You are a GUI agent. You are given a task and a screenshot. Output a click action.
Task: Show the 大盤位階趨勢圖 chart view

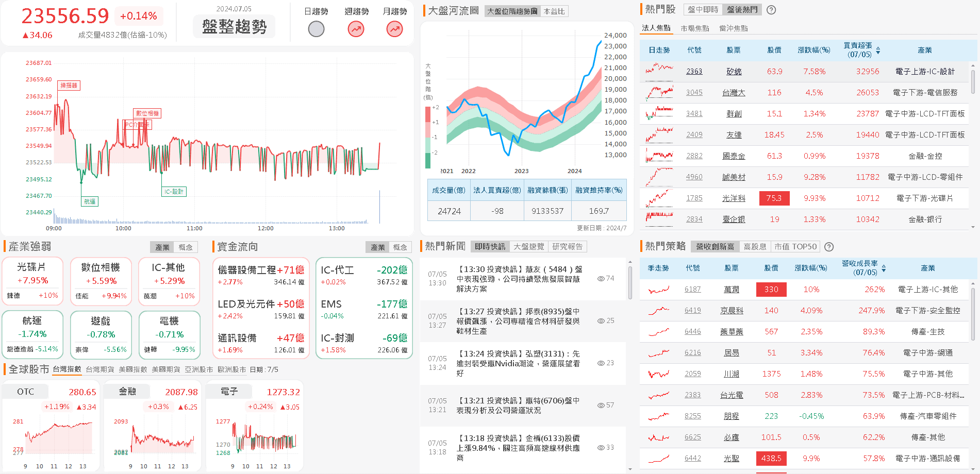(x=512, y=11)
